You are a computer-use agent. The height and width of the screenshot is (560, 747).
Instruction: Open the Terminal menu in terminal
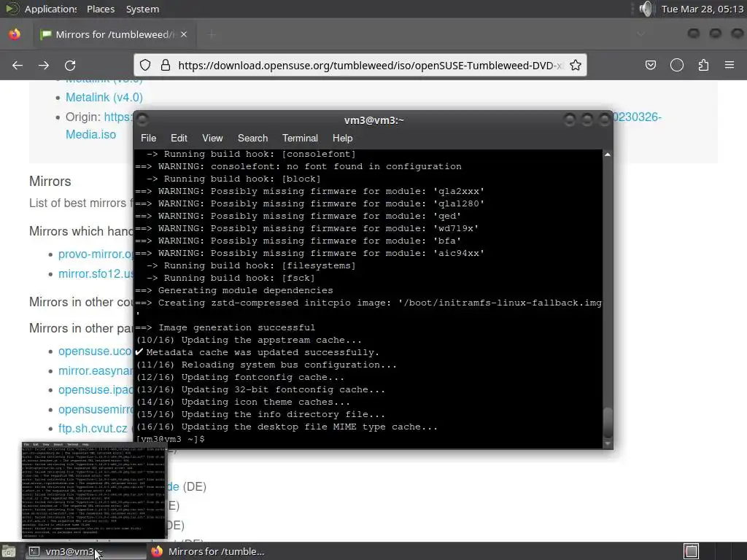point(300,138)
